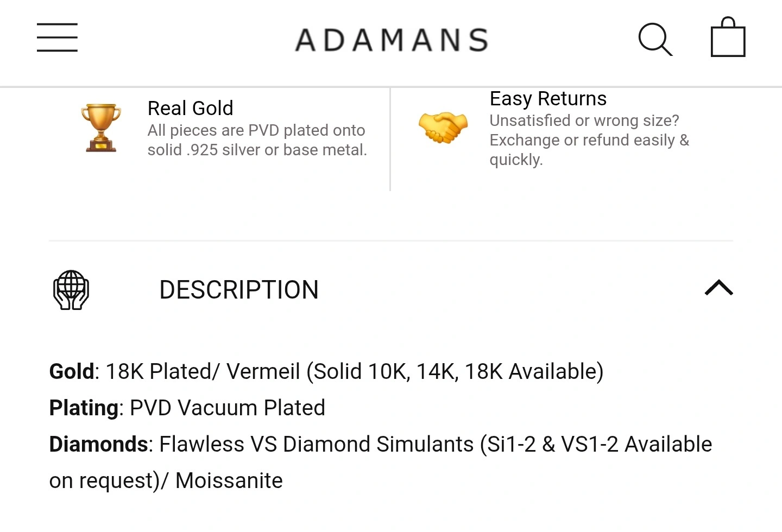The width and height of the screenshot is (782, 532).
Task: Click the exchange or refund easily text
Action: click(x=589, y=140)
